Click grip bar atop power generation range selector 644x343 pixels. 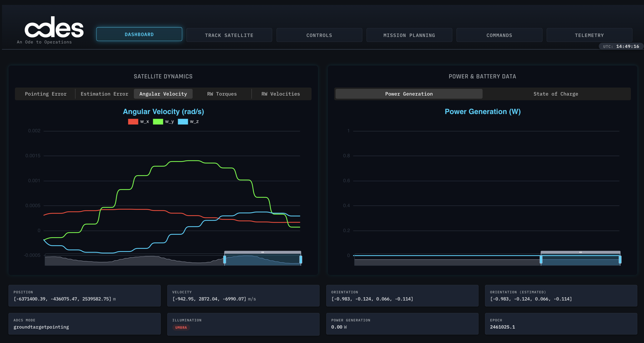click(580, 252)
